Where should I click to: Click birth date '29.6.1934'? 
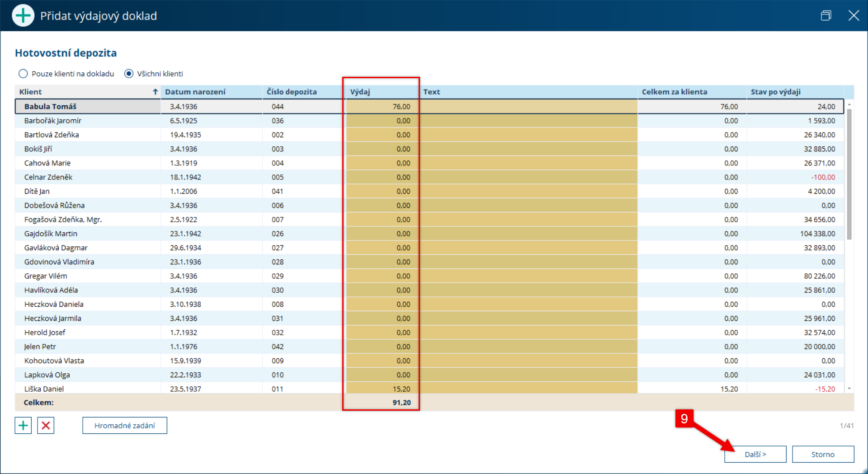pos(185,248)
